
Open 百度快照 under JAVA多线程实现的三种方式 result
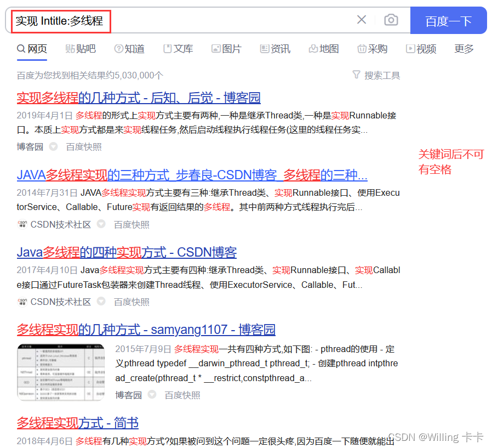pyautogui.click(x=131, y=224)
